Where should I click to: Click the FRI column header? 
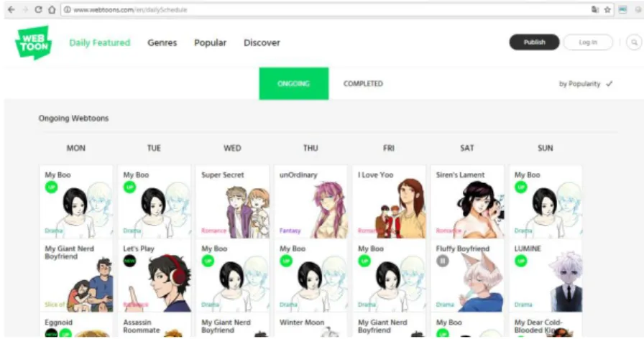tap(389, 148)
